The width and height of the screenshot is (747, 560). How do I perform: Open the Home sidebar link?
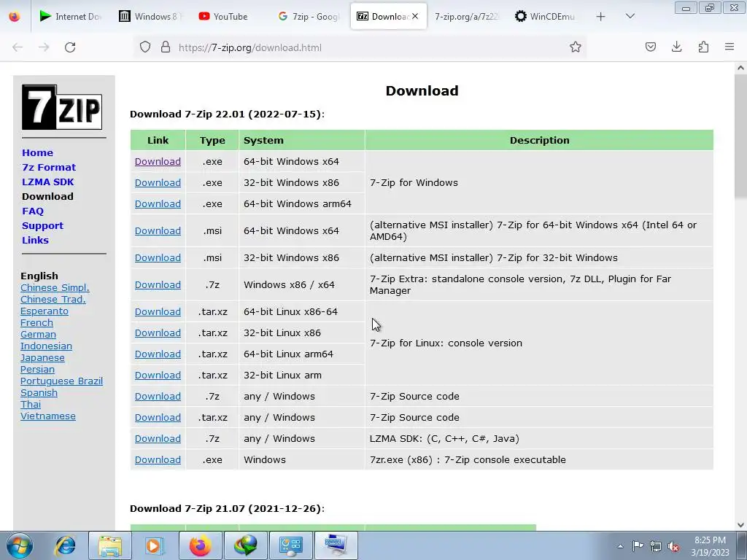coord(38,153)
